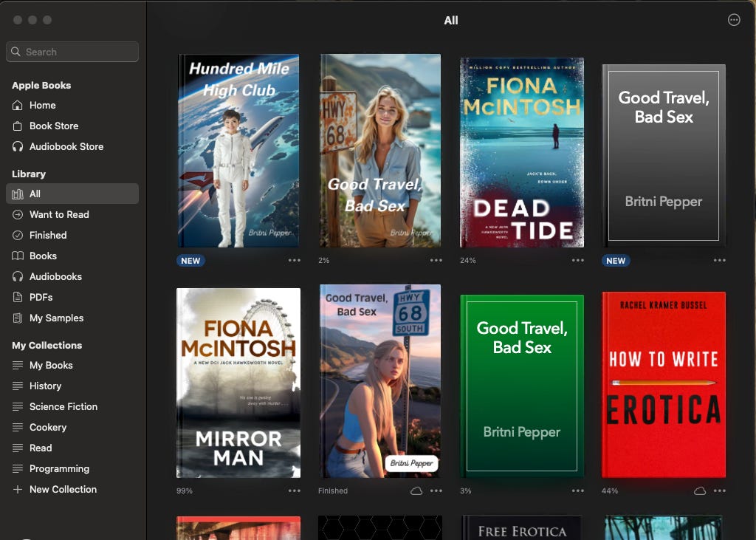
Task: Open more options for Mirror Man
Action: click(294, 491)
